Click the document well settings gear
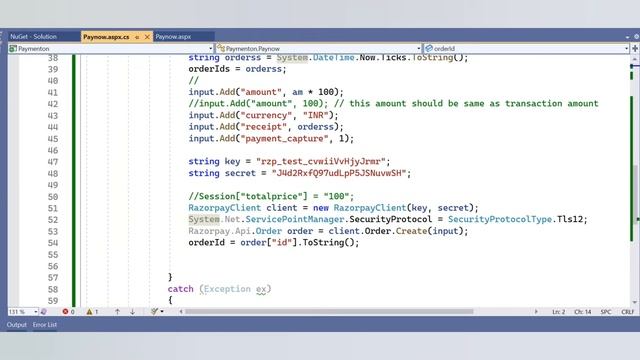Screen dimensions: 640x360 tap(636, 37)
